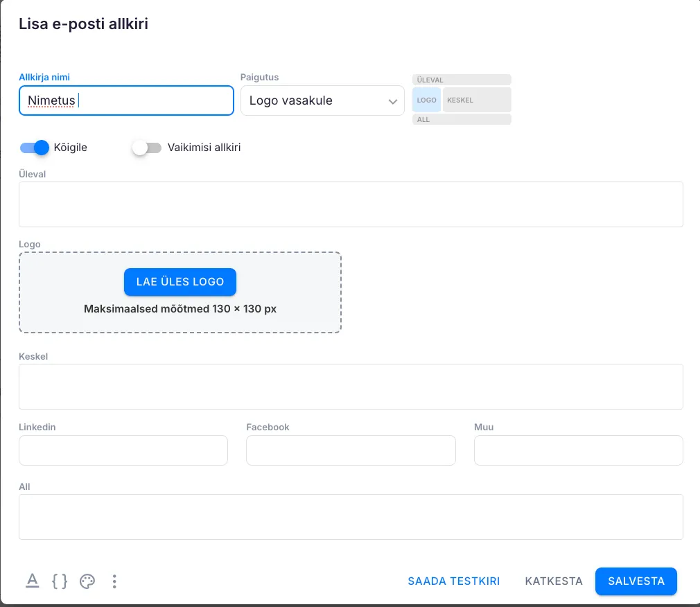Screen dimensions: 700x607
Task: Click into the Keskel text area
Action: pyautogui.click(x=351, y=387)
